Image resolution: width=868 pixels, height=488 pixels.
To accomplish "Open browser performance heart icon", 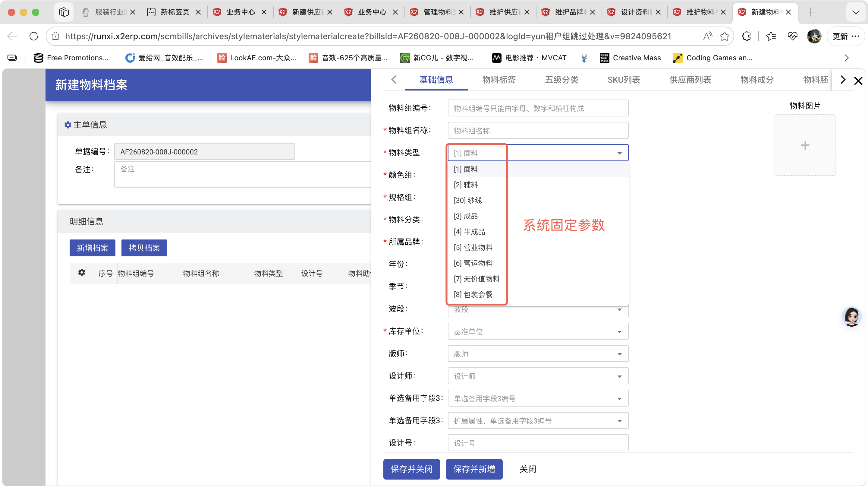I will point(792,36).
